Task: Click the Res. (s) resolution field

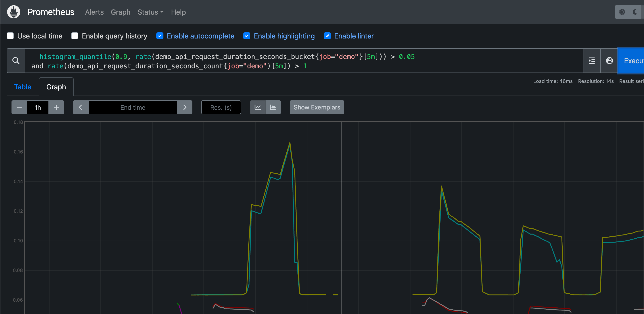Action: tap(221, 107)
